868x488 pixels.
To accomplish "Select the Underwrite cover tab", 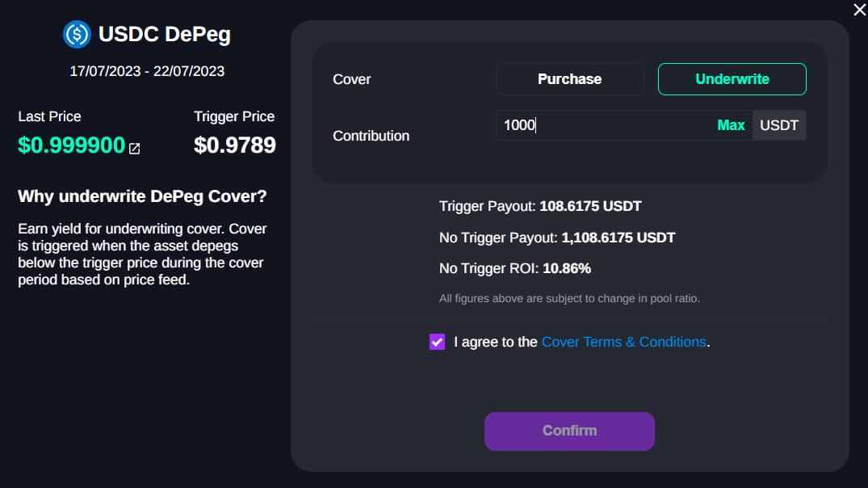I will click(x=732, y=79).
